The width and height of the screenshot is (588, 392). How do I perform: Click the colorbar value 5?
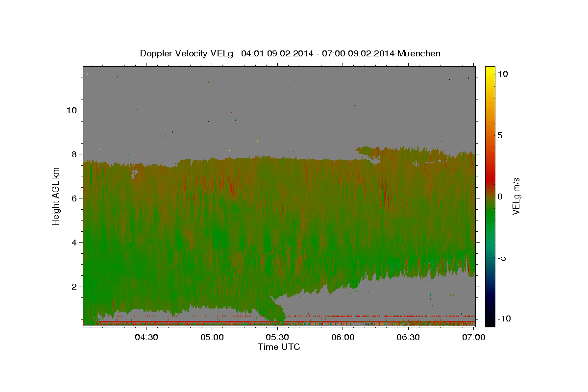click(x=500, y=135)
